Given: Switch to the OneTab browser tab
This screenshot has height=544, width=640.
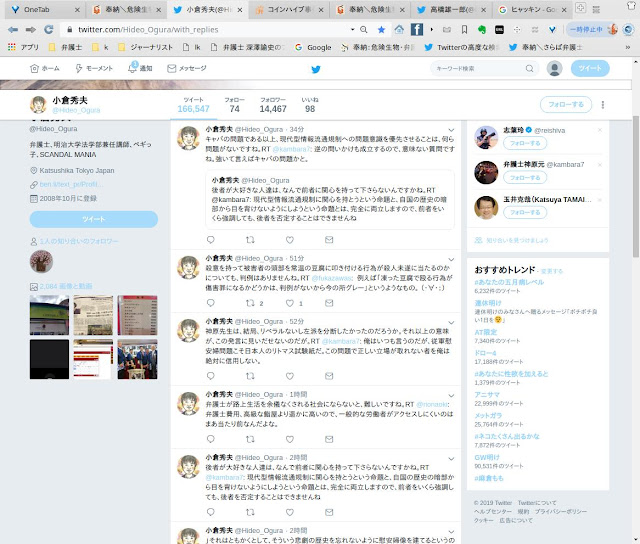Looking at the screenshot, I should click(43, 10).
